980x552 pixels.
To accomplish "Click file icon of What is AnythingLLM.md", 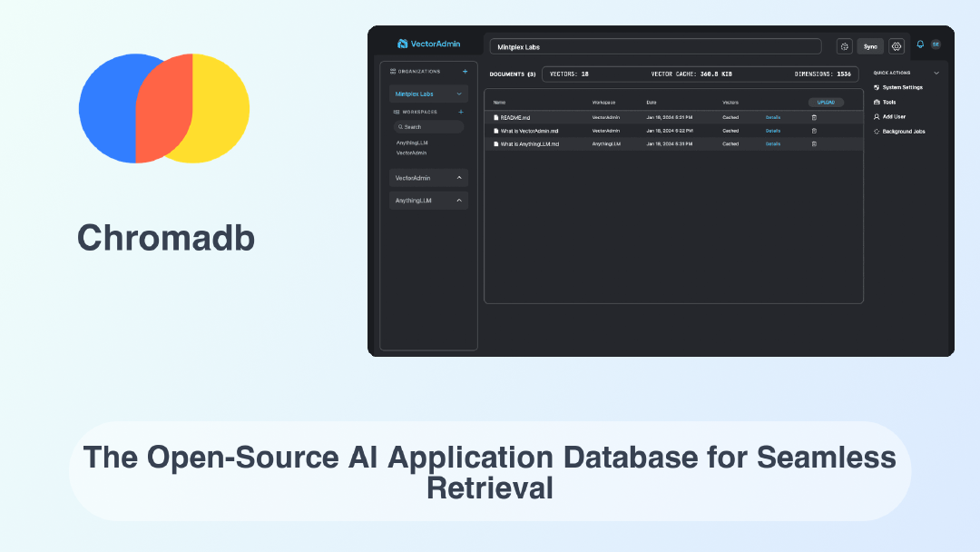I will click(496, 143).
